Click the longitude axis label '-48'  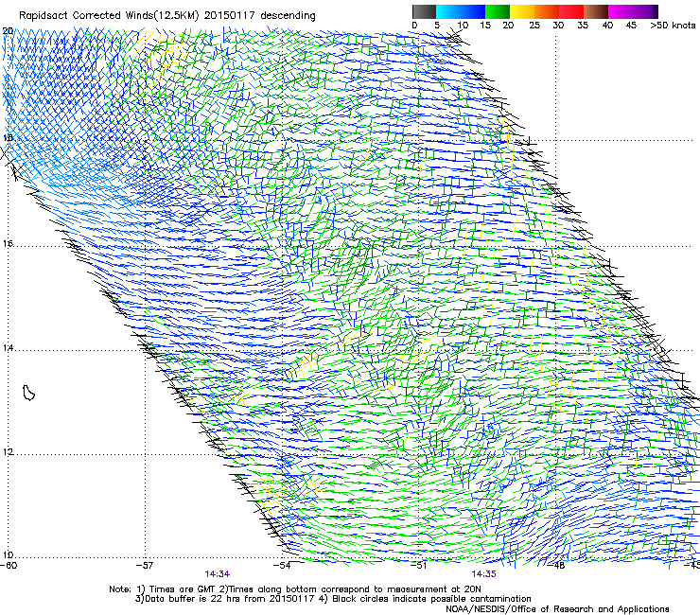(x=556, y=566)
